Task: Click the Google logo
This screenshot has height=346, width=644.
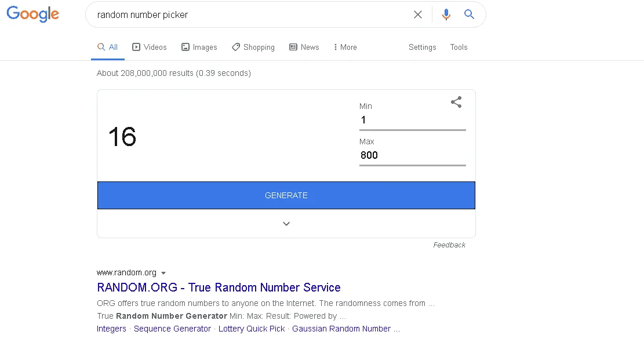Action: tap(33, 14)
